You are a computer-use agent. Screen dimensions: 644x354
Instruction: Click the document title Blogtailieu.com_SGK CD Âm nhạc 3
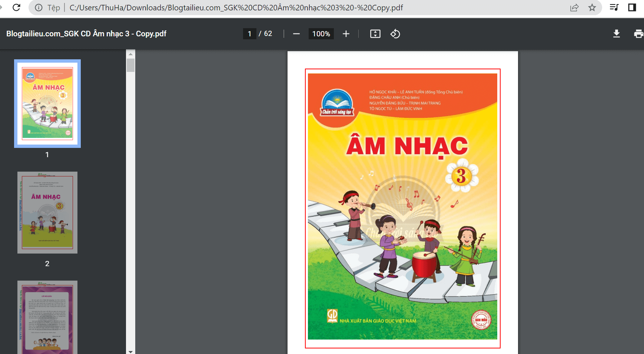point(86,34)
